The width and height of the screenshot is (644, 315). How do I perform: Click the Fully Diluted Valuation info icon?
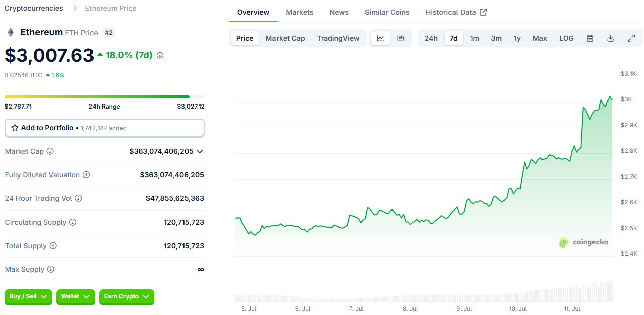pos(86,175)
